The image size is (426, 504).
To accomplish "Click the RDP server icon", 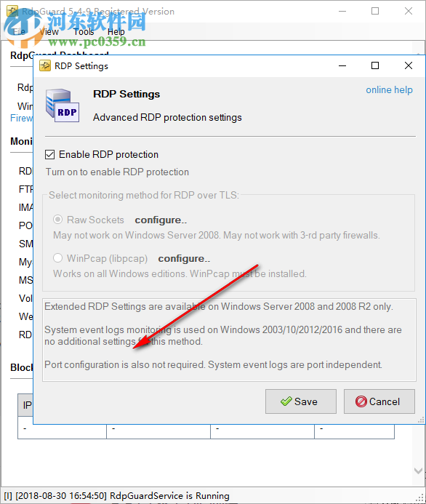I will tap(63, 105).
